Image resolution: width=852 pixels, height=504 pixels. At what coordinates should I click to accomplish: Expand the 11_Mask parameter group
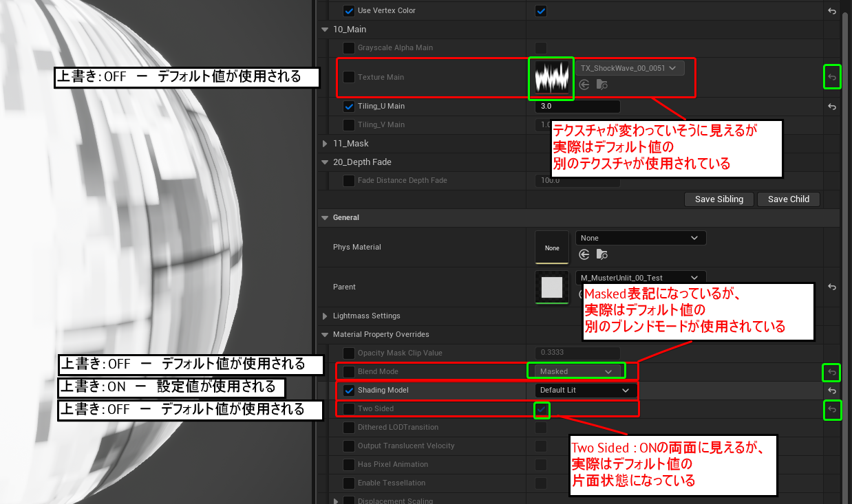click(x=326, y=144)
